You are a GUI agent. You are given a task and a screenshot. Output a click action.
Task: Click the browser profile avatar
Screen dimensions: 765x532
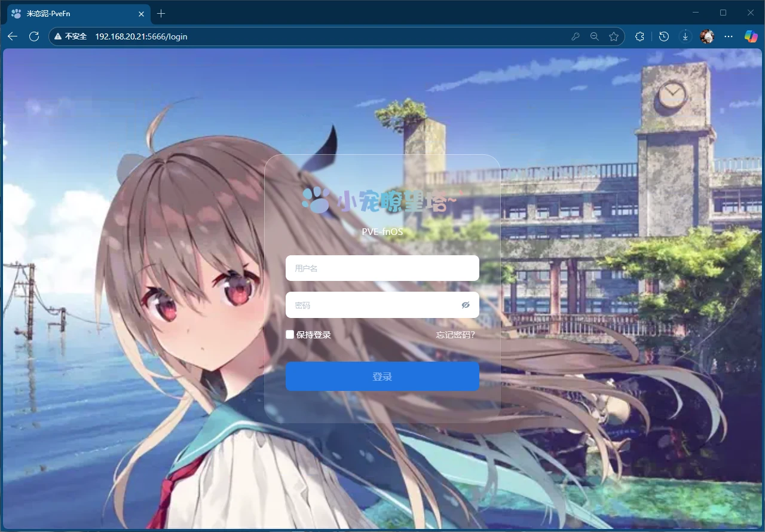[707, 36]
